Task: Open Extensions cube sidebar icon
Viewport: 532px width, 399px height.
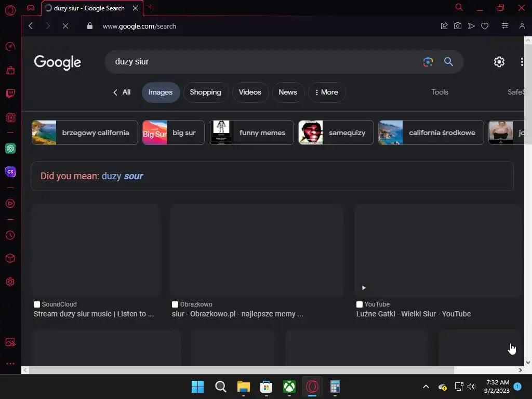Action: pos(10,258)
